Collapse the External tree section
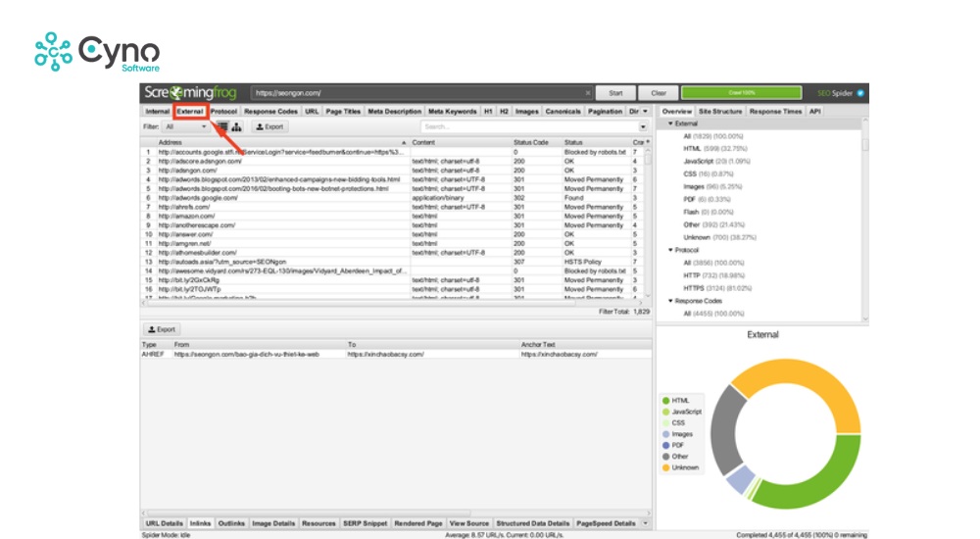980x539 pixels. pos(671,124)
